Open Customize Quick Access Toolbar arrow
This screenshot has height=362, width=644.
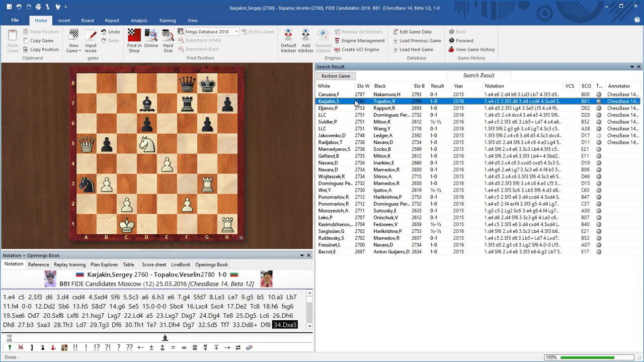[x=66, y=7]
